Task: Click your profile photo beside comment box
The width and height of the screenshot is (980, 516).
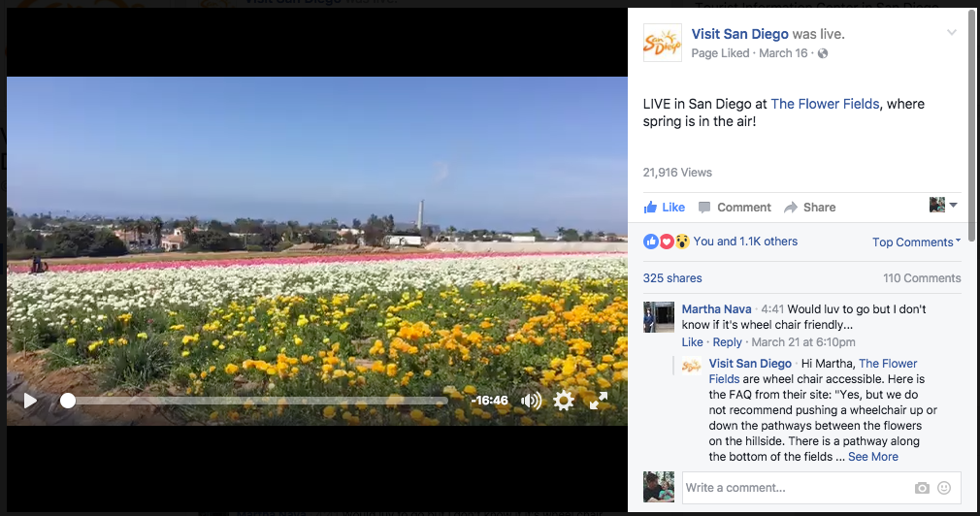Action: point(659,487)
